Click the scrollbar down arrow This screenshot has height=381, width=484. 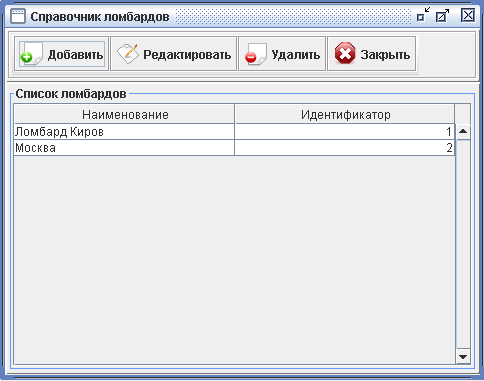(463, 356)
